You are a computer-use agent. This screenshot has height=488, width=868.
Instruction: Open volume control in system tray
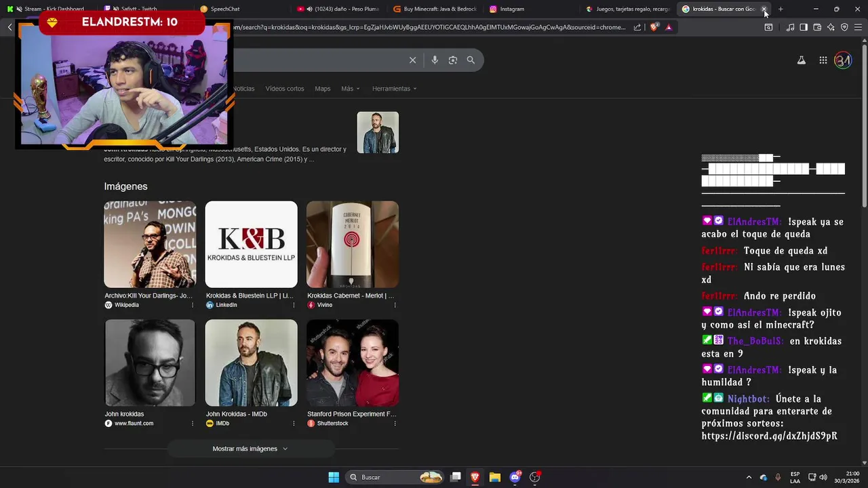pyautogui.click(x=823, y=477)
